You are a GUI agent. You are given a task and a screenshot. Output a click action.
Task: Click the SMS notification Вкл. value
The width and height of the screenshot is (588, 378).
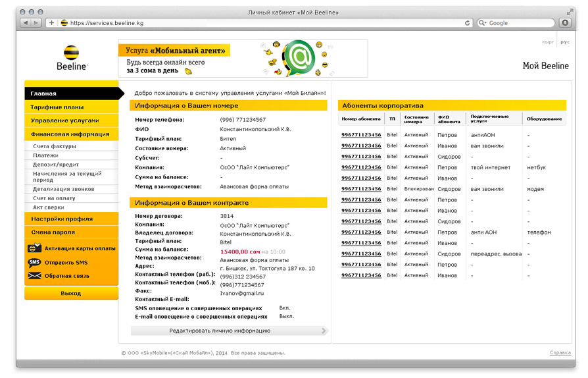coord(285,308)
